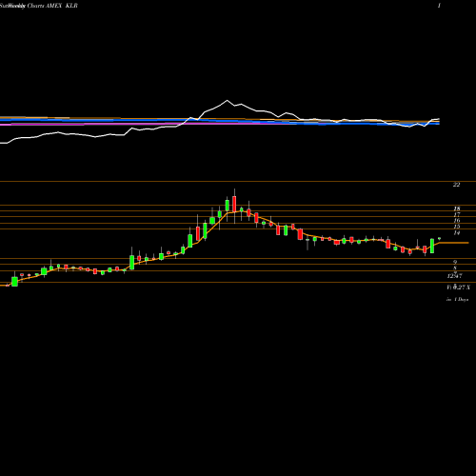Select the tallest red candlestick at chart peak
This screenshot has height=476, width=476.
234,204
